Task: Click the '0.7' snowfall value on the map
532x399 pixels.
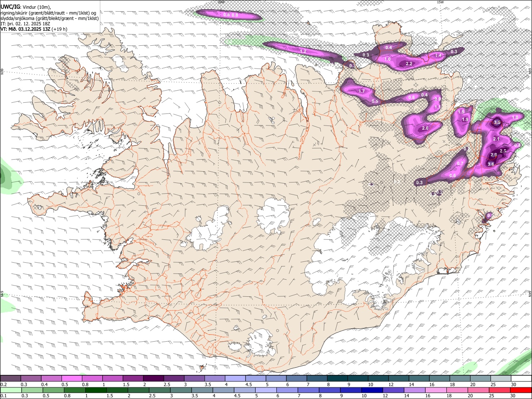Action: pos(460,163)
